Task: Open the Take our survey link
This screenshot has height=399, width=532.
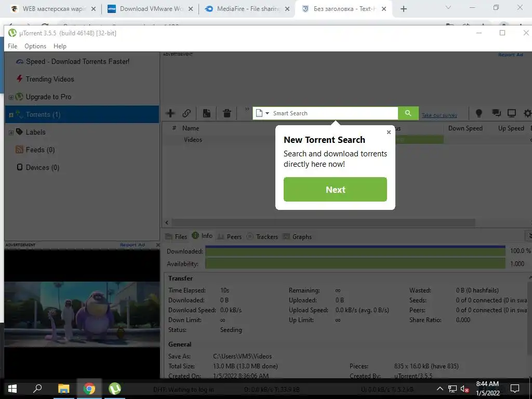Action: 439,115
